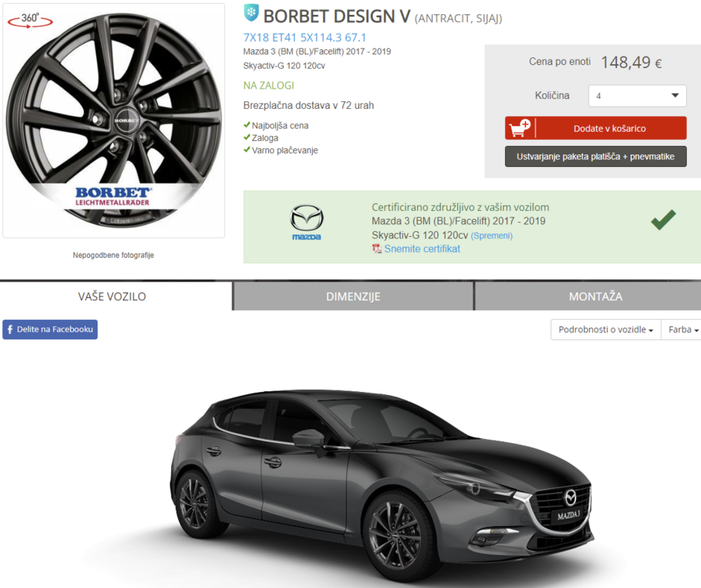Open the Snemite certifikat link
This screenshot has width=701, height=588.
click(422, 249)
